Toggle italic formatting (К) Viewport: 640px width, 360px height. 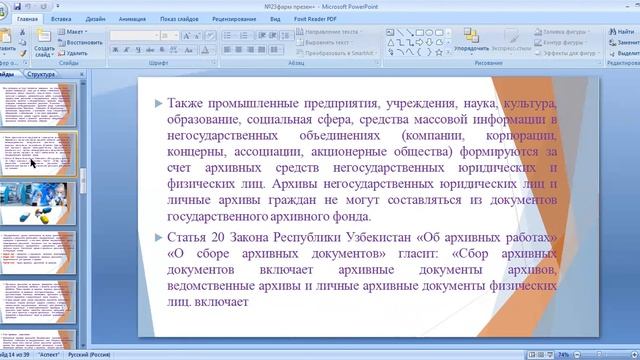[127, 50]
